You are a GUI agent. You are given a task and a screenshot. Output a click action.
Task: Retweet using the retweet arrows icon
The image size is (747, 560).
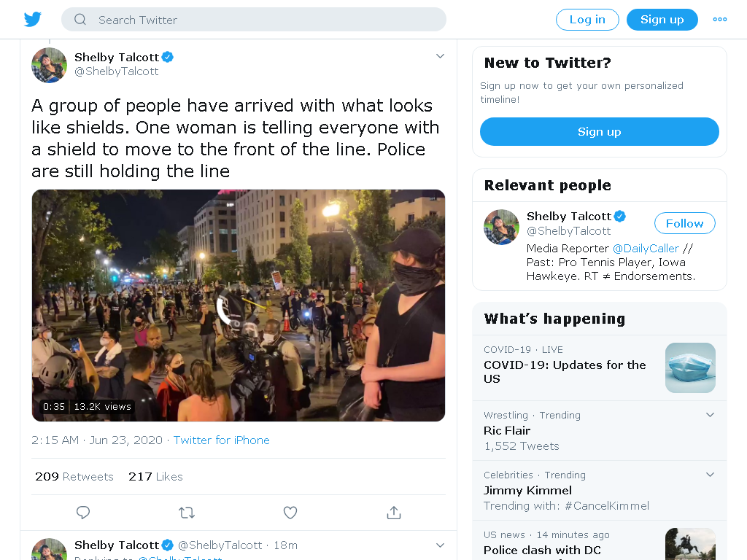187,513
